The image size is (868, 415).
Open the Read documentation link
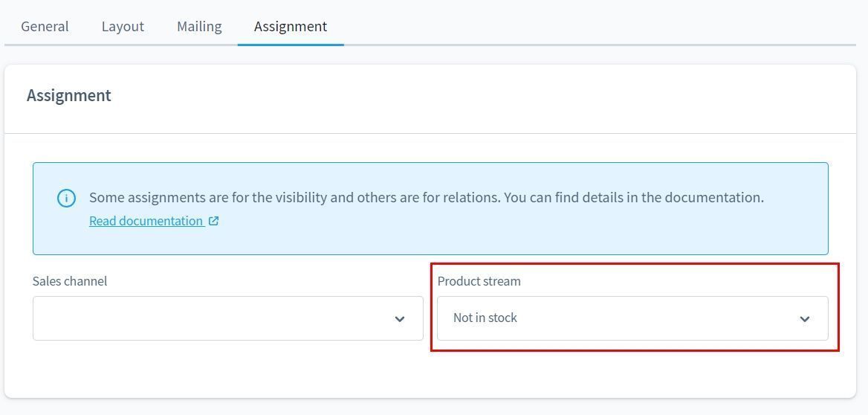pyautogui.click(x=146, y=221)
